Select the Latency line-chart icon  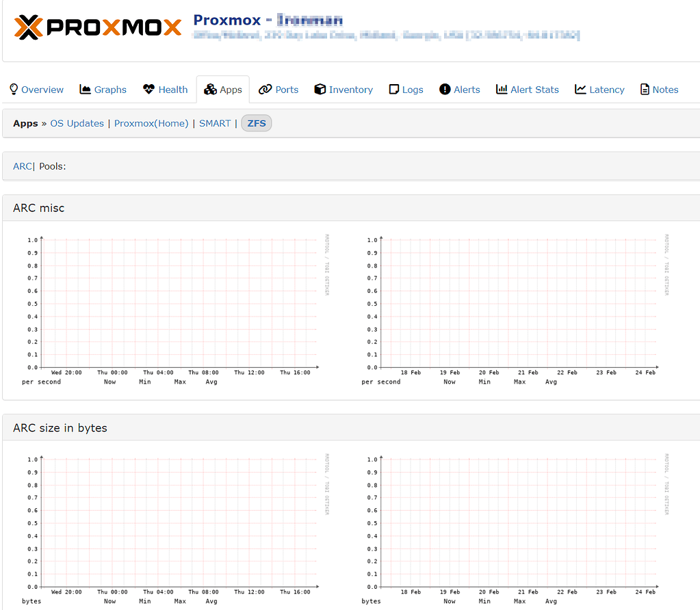pos(579,89)
